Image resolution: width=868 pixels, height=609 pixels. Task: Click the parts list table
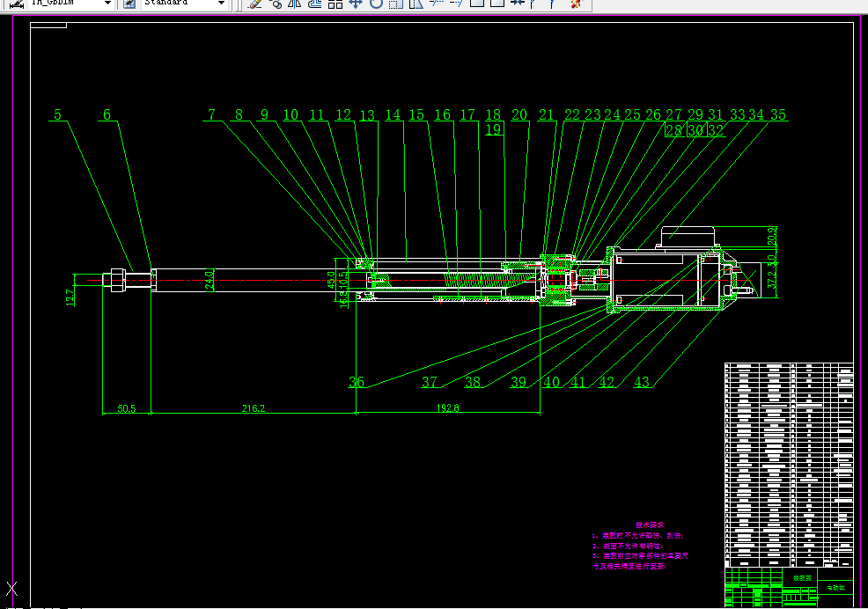[789, 465]
